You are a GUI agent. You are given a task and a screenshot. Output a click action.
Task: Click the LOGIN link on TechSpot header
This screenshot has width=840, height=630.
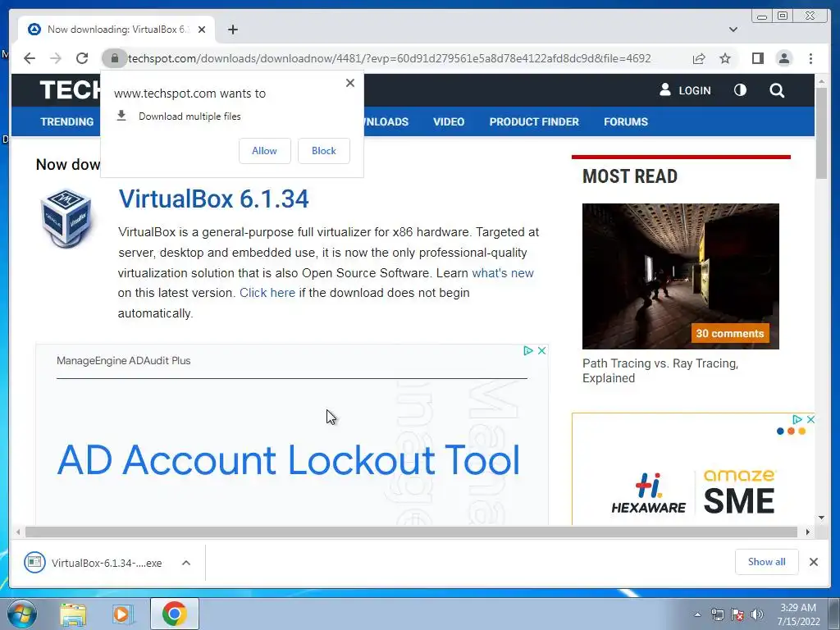click(685, 90)
